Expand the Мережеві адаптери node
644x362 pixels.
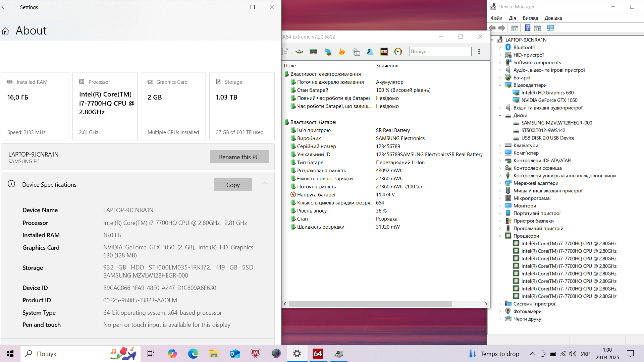click(x=500, y=183)
